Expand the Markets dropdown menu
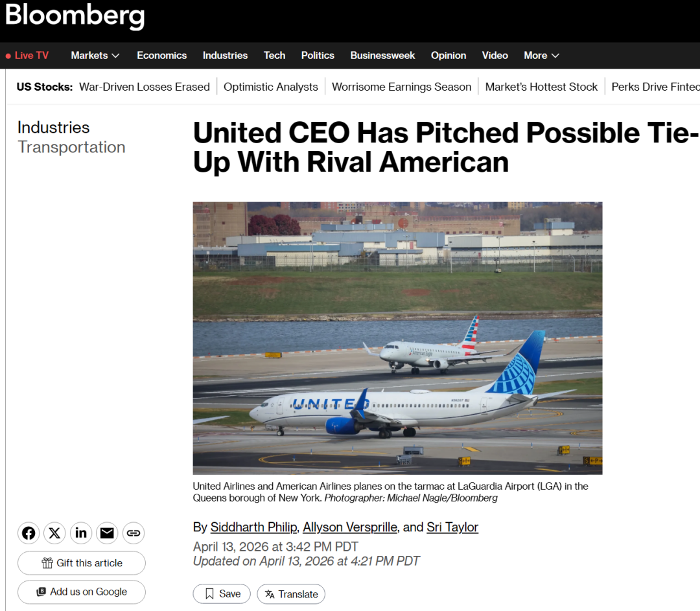Image resolution: width=700 pixels, height=611 pixels. pyautogui.click(x=95, y=56)
